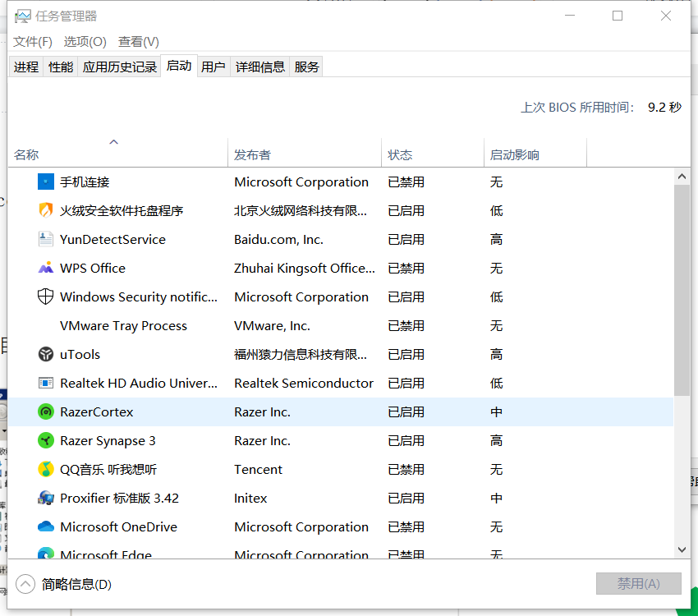The width and height of the screenshot is (698, 616).
Task: Click 已禁用 status in the 手机连接 row
Action: pos(406,182)
